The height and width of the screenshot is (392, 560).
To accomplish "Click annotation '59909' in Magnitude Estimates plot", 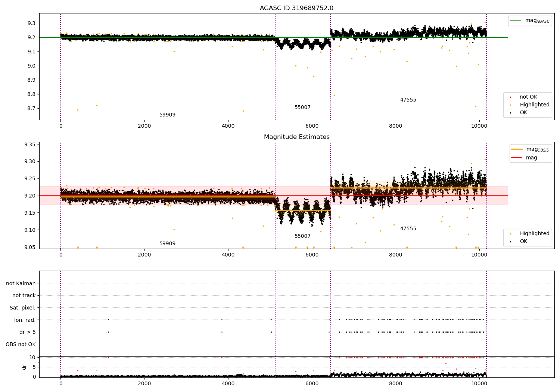I will click(x=167, y=244).
